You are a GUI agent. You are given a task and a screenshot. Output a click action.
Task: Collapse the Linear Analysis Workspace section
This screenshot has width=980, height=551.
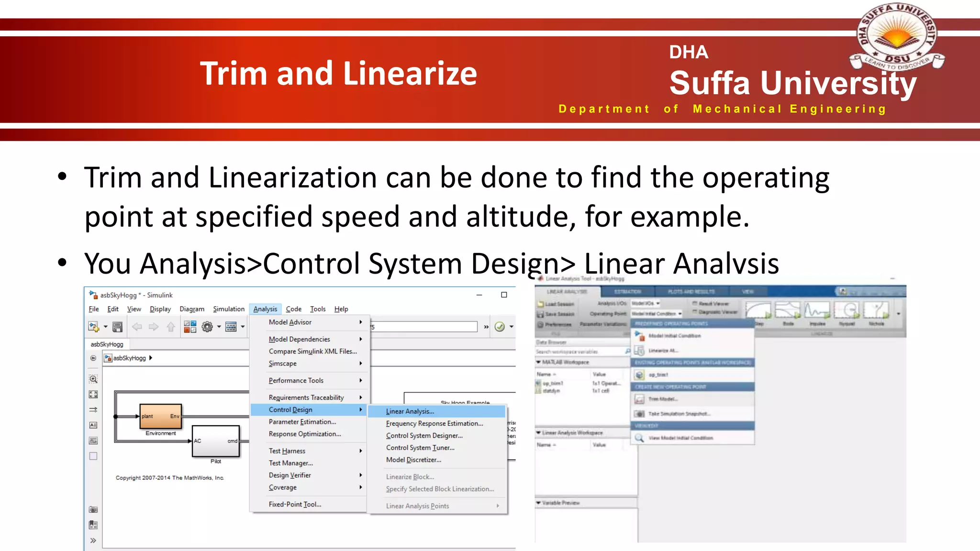coord(538,432)
